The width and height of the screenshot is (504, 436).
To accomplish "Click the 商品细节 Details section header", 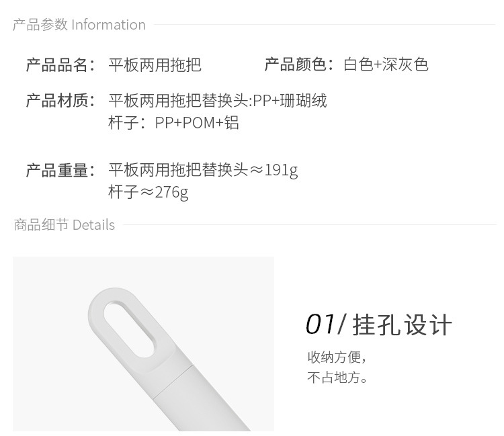I will tap(65, 225).
